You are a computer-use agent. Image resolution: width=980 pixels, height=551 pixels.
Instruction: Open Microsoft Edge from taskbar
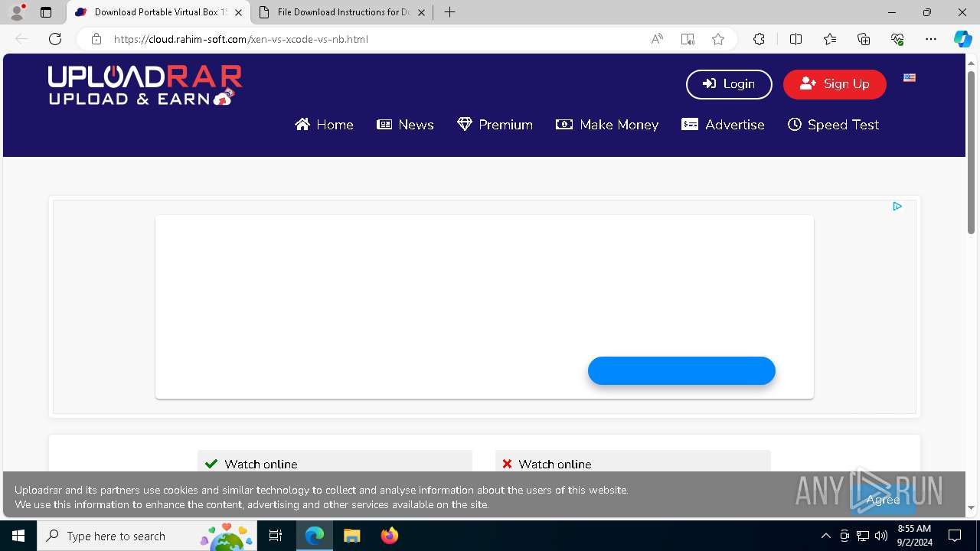pos(315,536)
